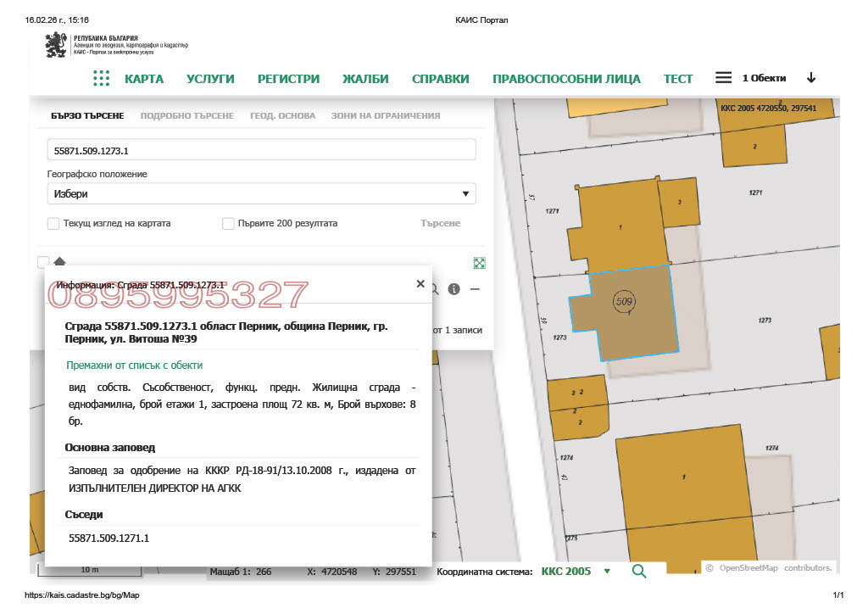This screenshot has width=868, height=614.
Task: Enable Текущ изглед на картата checkbox
Action: click(53, 224)
